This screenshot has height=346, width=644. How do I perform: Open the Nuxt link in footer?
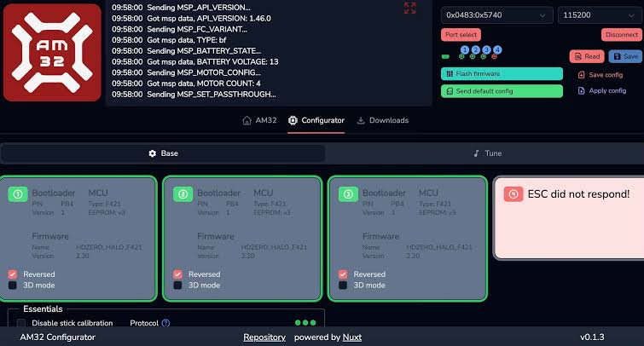pos(352,337)
